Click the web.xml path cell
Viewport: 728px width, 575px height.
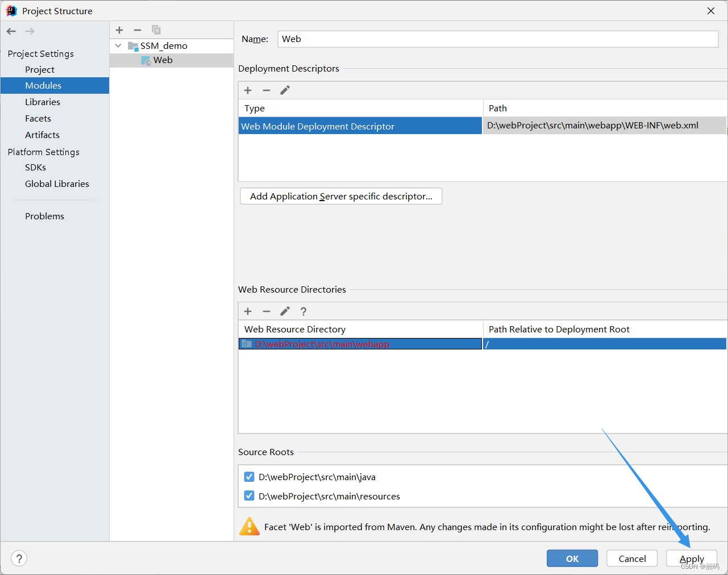coord(605,126)
